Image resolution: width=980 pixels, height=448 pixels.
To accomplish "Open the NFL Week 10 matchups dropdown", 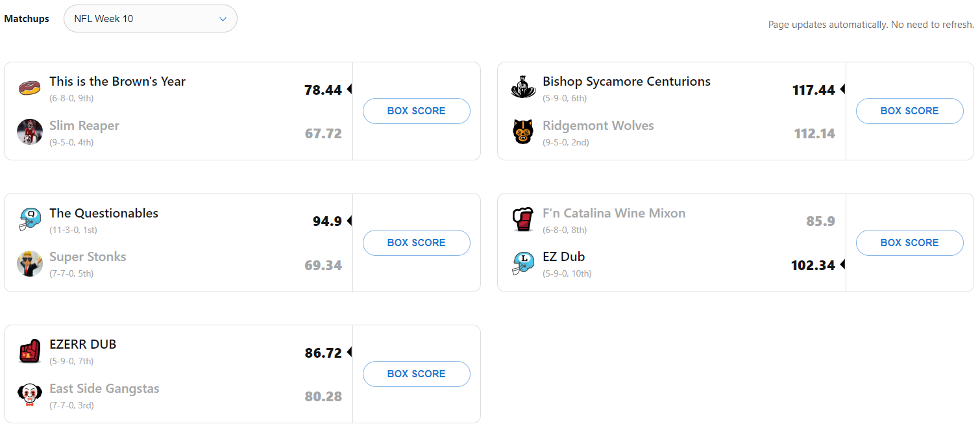I will coord(151,19).
